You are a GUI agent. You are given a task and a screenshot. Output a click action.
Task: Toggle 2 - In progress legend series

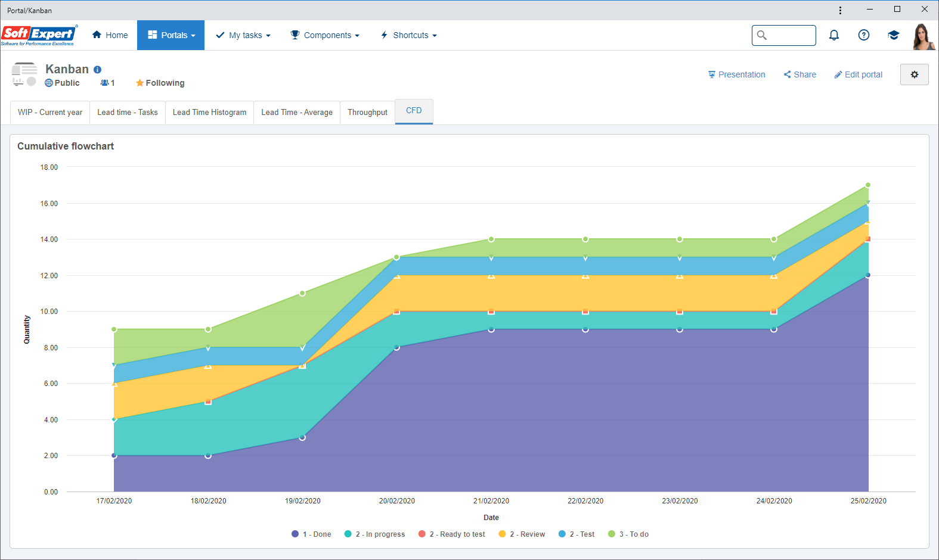(x=374, y=534)
